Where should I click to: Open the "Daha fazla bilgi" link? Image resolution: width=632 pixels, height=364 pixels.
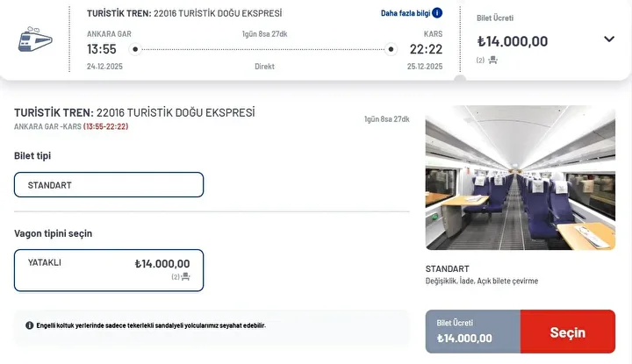click(406, 13)
